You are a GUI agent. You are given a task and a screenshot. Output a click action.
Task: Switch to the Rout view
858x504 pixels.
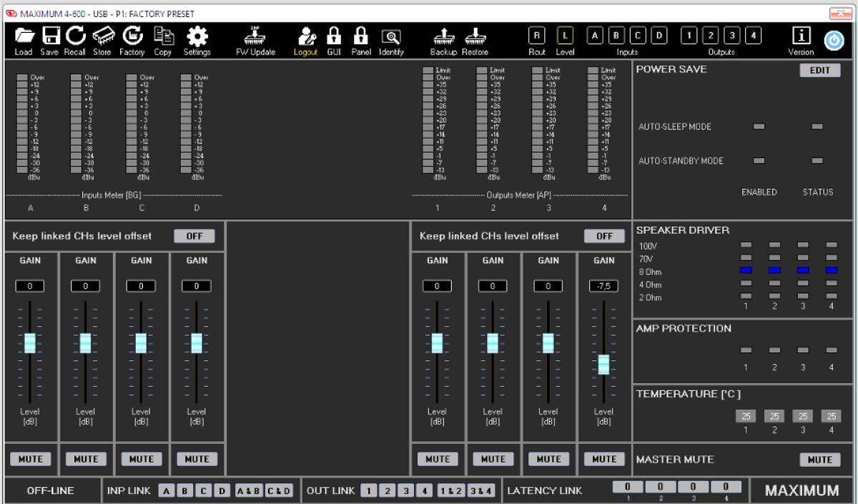pyautogui.click(x=536, y=36)
